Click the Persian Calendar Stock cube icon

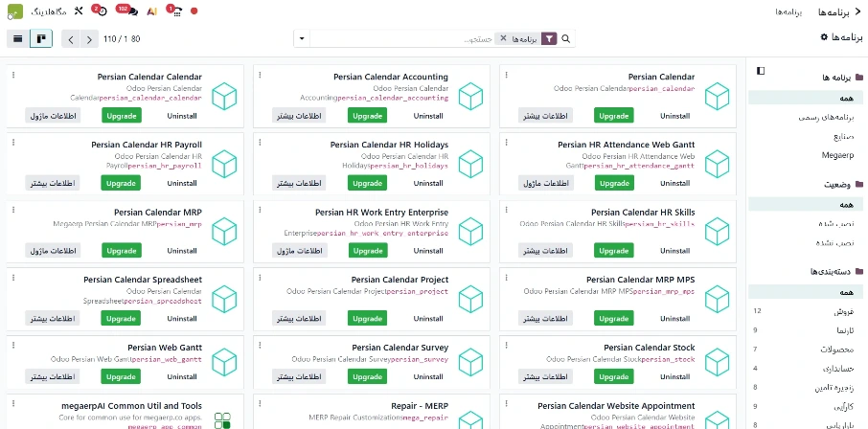coord(718,361)
